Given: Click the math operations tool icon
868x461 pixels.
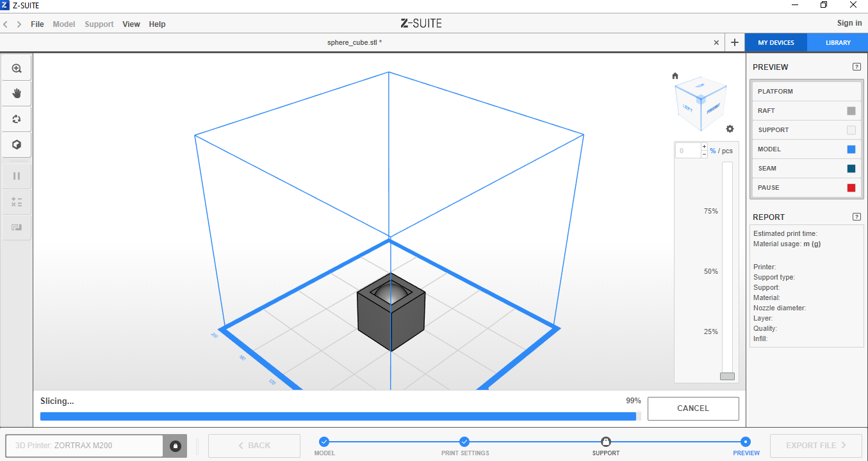Looking at the screenshot, I should [17, 202].
